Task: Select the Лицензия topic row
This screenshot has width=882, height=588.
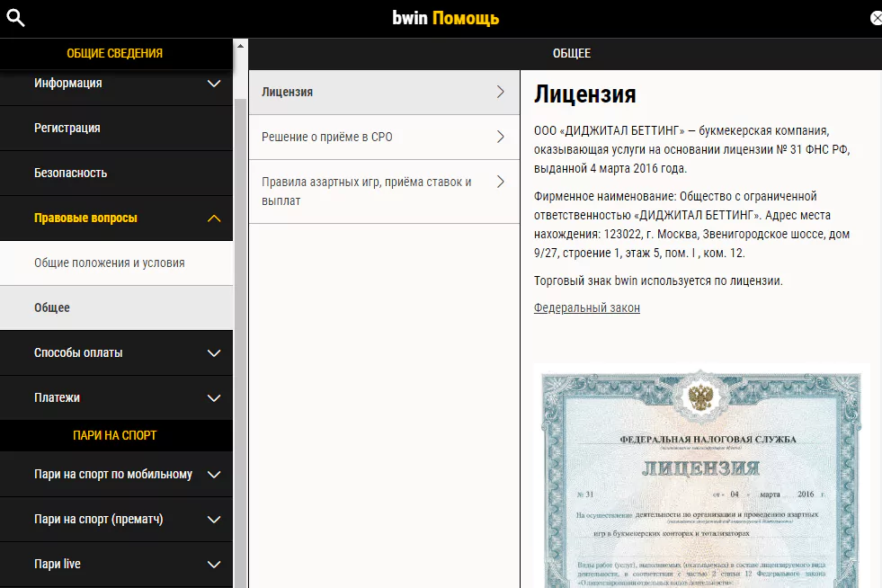Action: [x=384, y=93]
